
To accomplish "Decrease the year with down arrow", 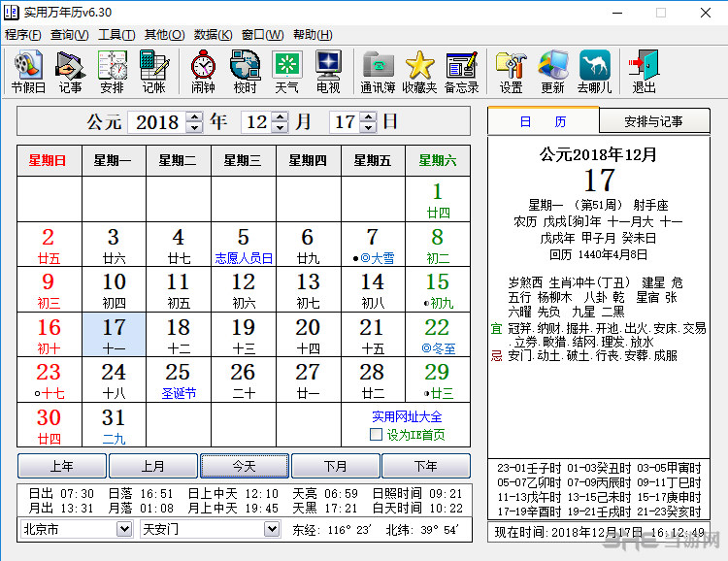I will [x=194, y=127].
